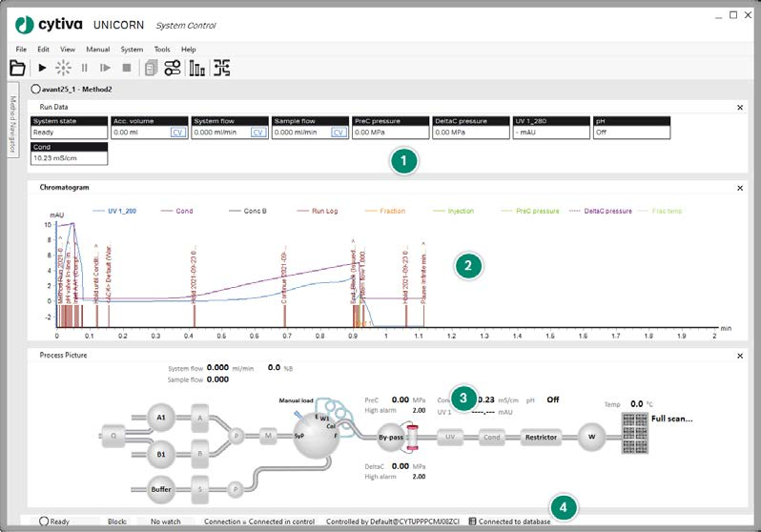Click the flow-path diagram toolbar icon
The height and width of the screenshot is (532, 761).
(x=222, y=68)
